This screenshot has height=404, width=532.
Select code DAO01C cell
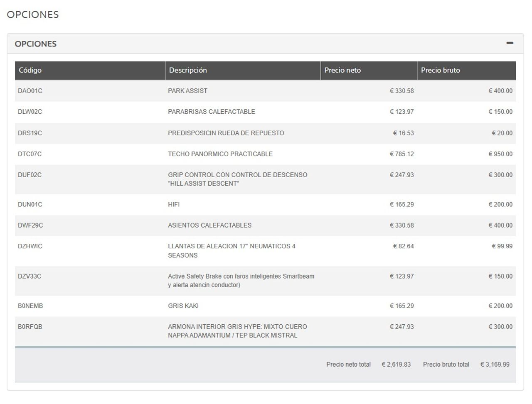coord(30,91)
